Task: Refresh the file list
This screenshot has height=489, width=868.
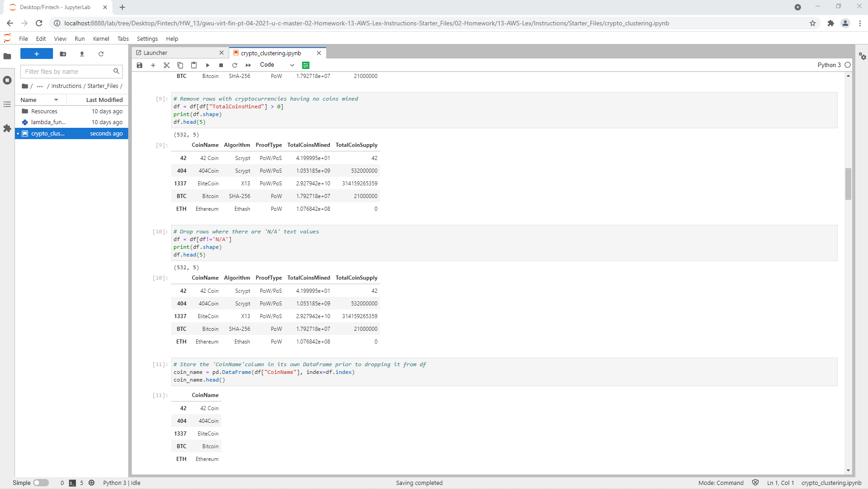Action: (101, 54)
